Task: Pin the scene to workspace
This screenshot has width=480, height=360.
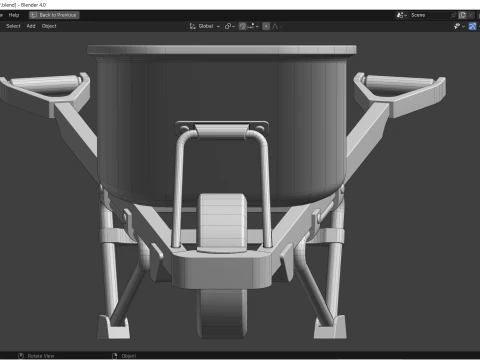Action: click(x=453, y=15)
